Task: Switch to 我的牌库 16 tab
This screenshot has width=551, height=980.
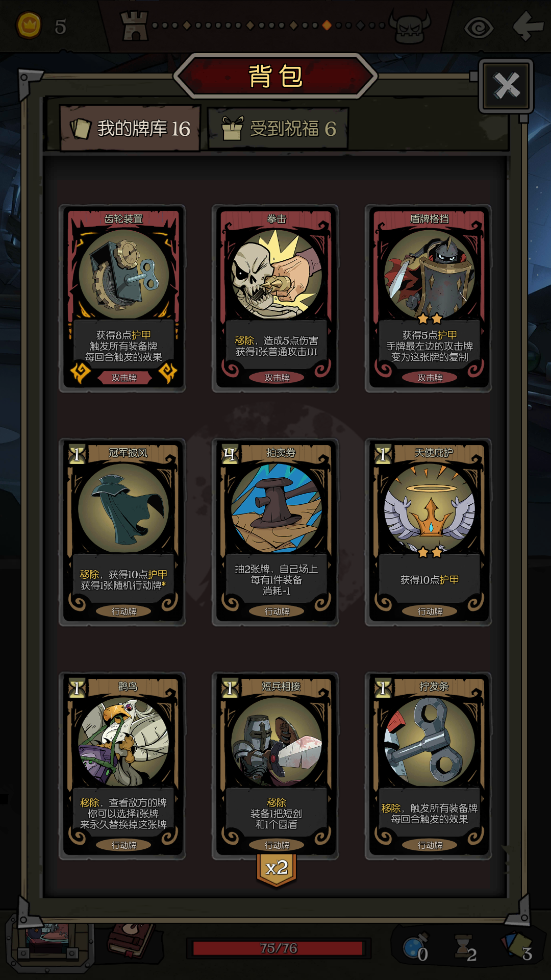Action: click(131, 128)
